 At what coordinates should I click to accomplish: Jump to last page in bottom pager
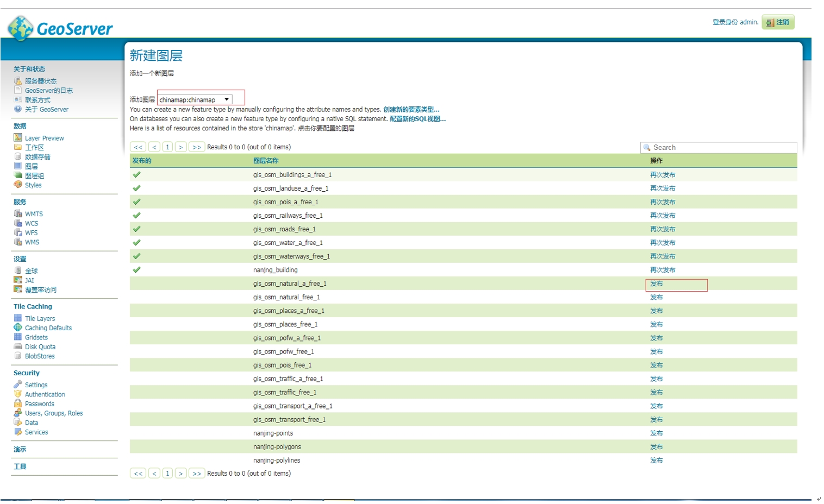(197, 474)
